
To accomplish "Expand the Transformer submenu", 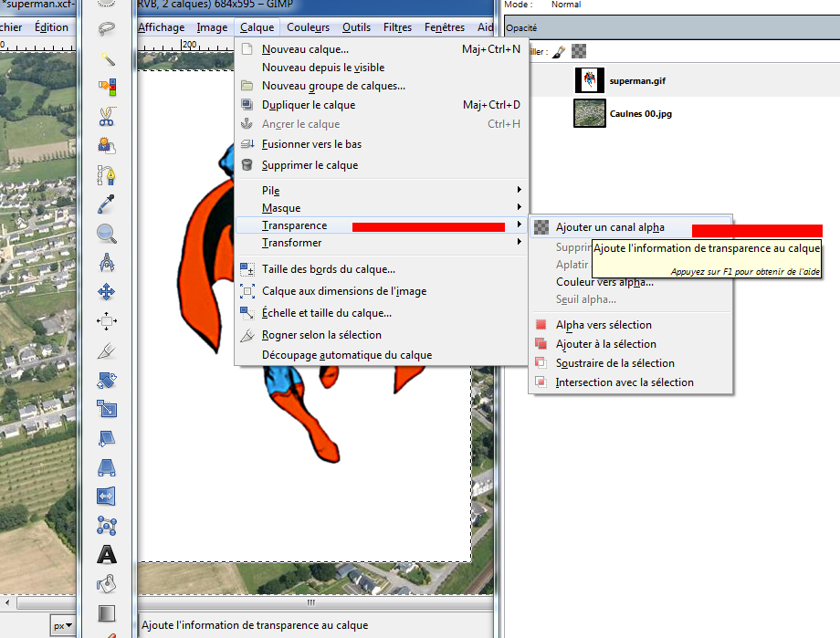I will coord(382,243).
